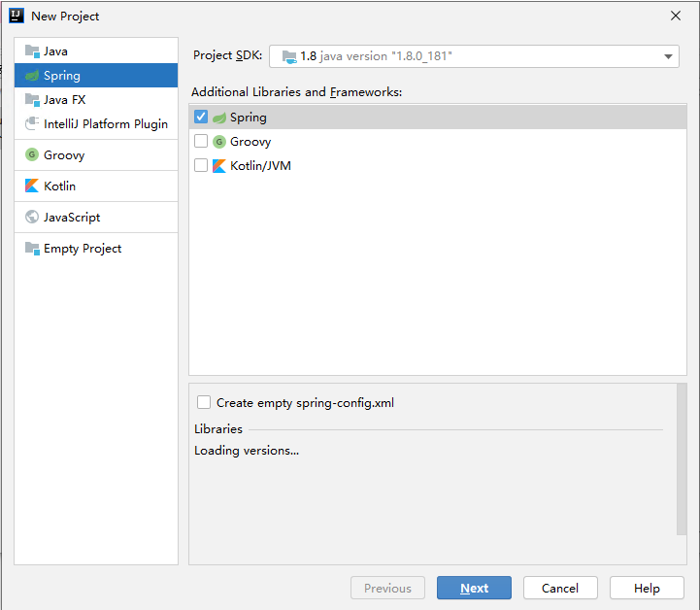
Task: Select the Spring row in frameworks list
Action: point(438,117)
